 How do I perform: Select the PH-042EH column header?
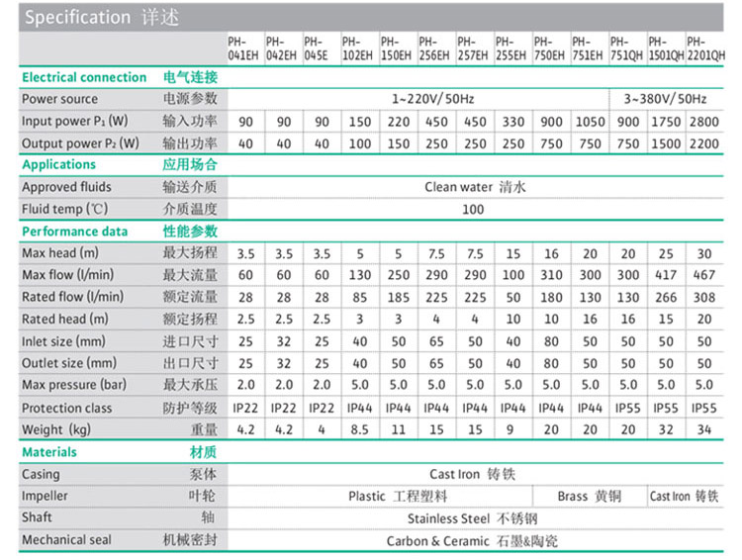[281, 48]
